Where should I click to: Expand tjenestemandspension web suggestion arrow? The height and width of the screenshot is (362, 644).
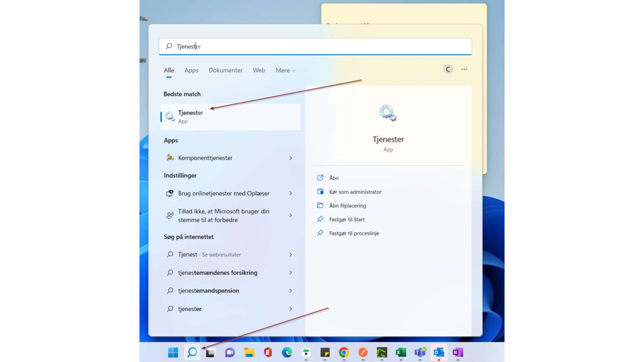pos(290,291)
